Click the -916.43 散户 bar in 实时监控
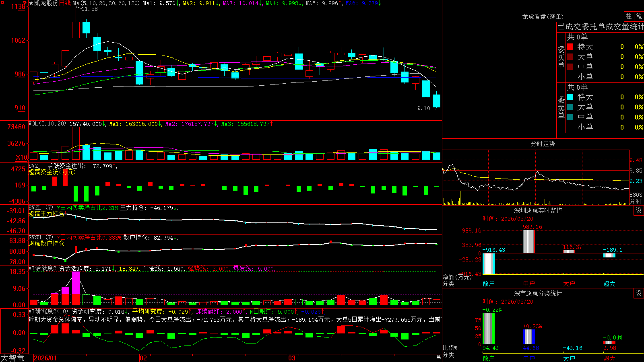Image resolution: width=644 pixels, height=362 pixels. pyautogui.click(x=489, y=264)
